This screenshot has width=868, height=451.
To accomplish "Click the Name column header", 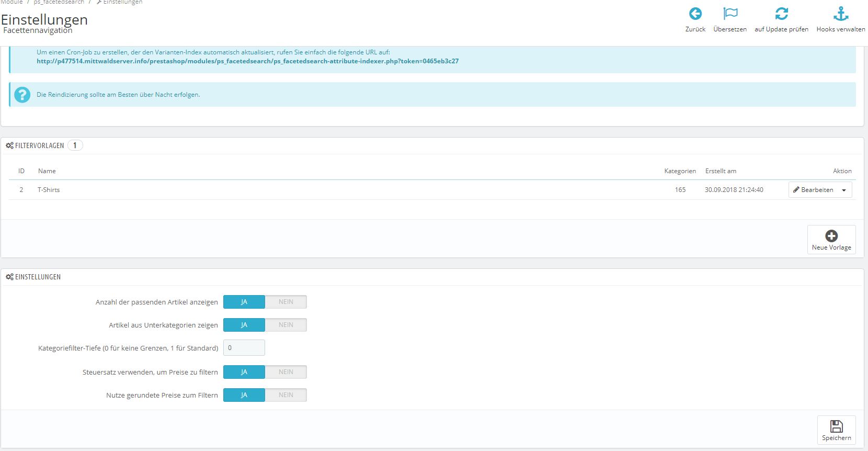I will click(x=47, y=171).
